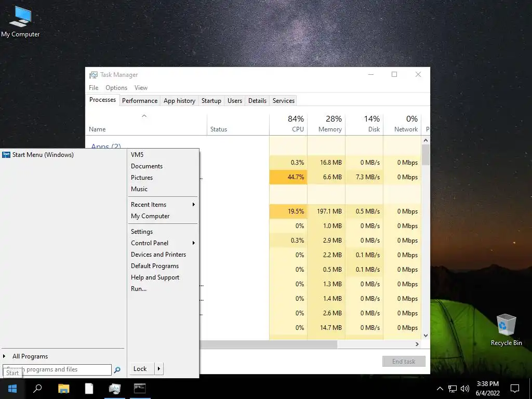532x399 pixels.
Task: Click the 7.3 MB/s disk value cell
Action: click(x=364, y=177)
